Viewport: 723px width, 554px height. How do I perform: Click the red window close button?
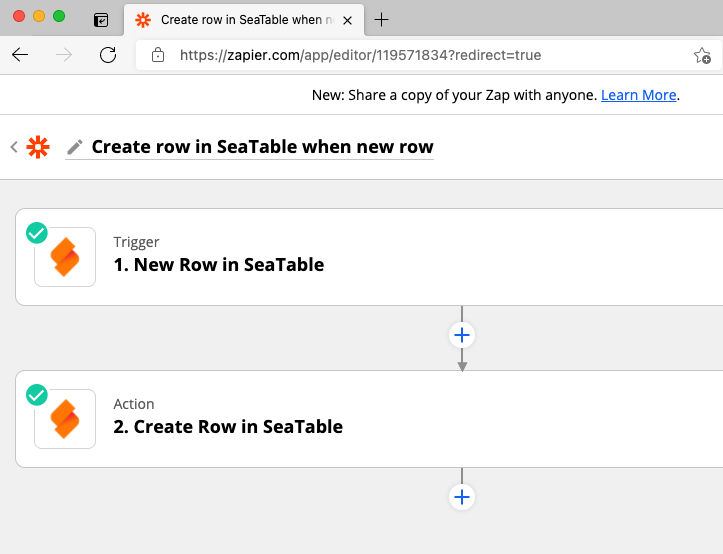point(19,16)
